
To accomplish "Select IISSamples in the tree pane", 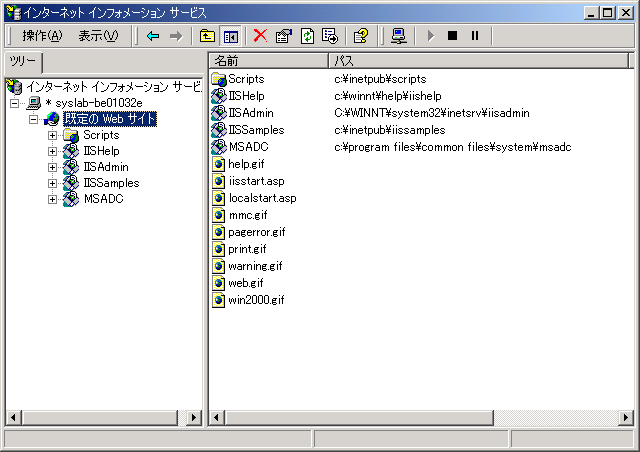I will pyautogui.click(x=111, y=183).
